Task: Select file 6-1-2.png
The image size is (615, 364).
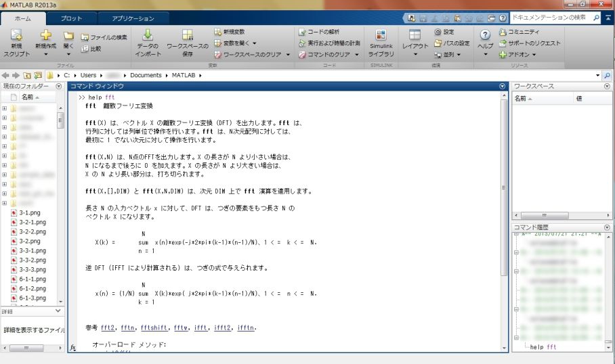Action: click(x=33, y=288)
